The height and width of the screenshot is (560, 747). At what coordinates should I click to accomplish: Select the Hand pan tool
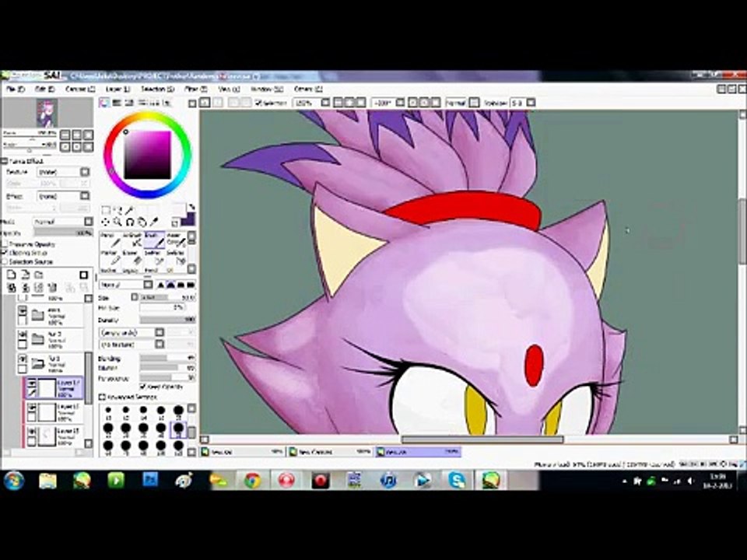point(142,222)
